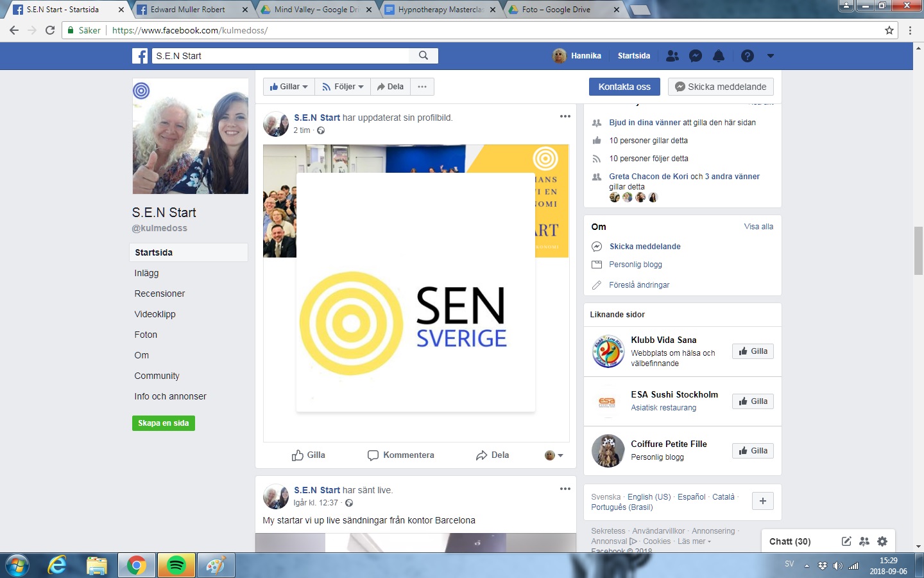This screenshot has height=578, width=924.
Task: Click the Facebook logo icon
Action: 140,56
